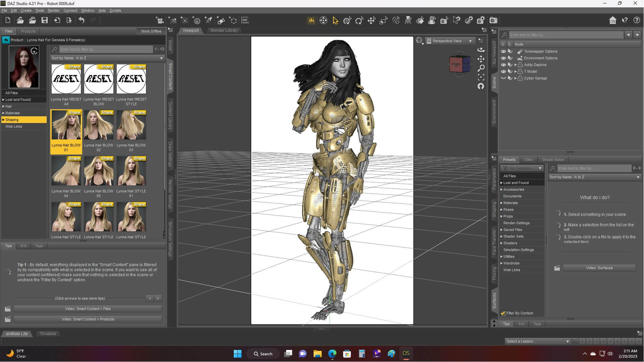Click the viewport view cube

tap(460, 64)
